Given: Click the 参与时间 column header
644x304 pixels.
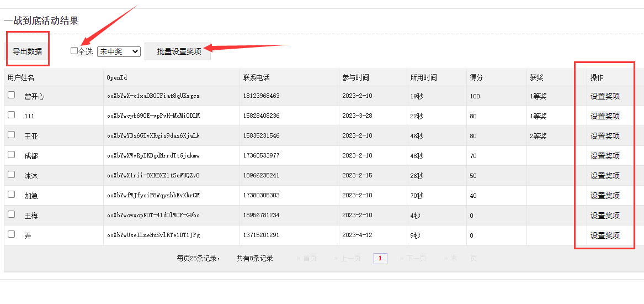Looking at the screenshot, I should pos(355,78).
